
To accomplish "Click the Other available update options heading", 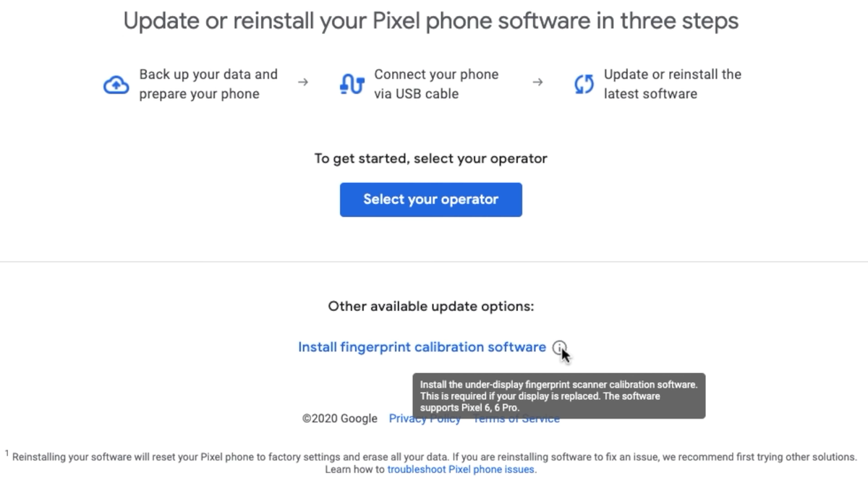I will click(431, 307).
